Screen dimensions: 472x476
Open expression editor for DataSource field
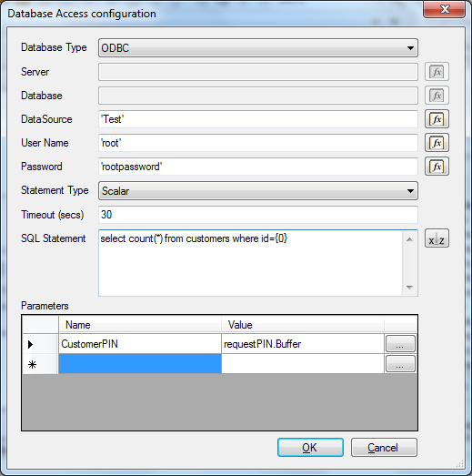tap(437, 119)
